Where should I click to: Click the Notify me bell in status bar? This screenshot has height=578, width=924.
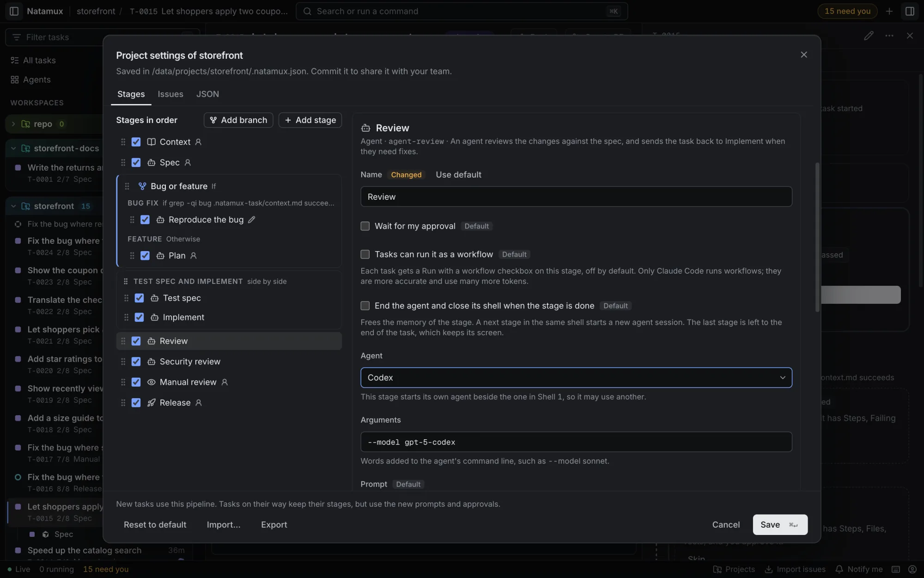pos(859,569)
